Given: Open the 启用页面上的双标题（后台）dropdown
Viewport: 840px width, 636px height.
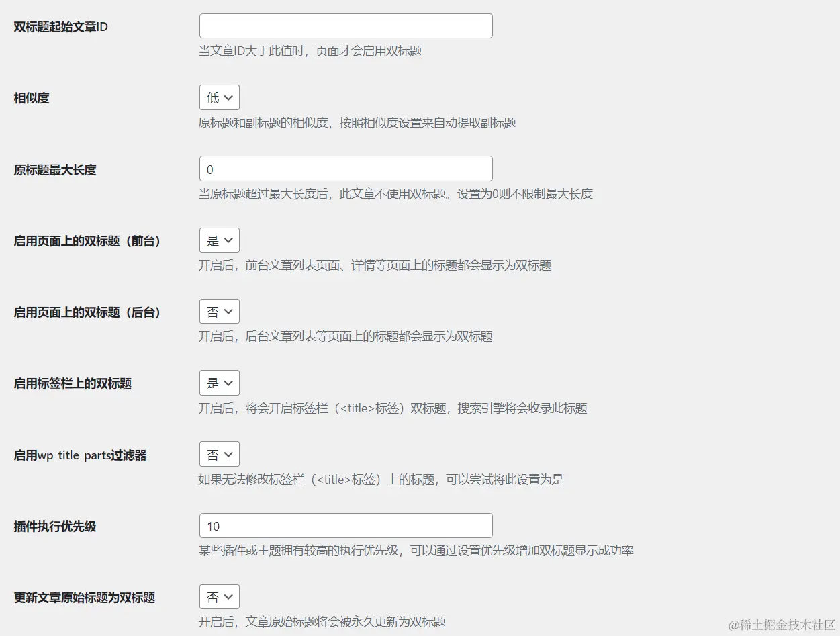Looking at the screenshot, I should tap(219, 311).
